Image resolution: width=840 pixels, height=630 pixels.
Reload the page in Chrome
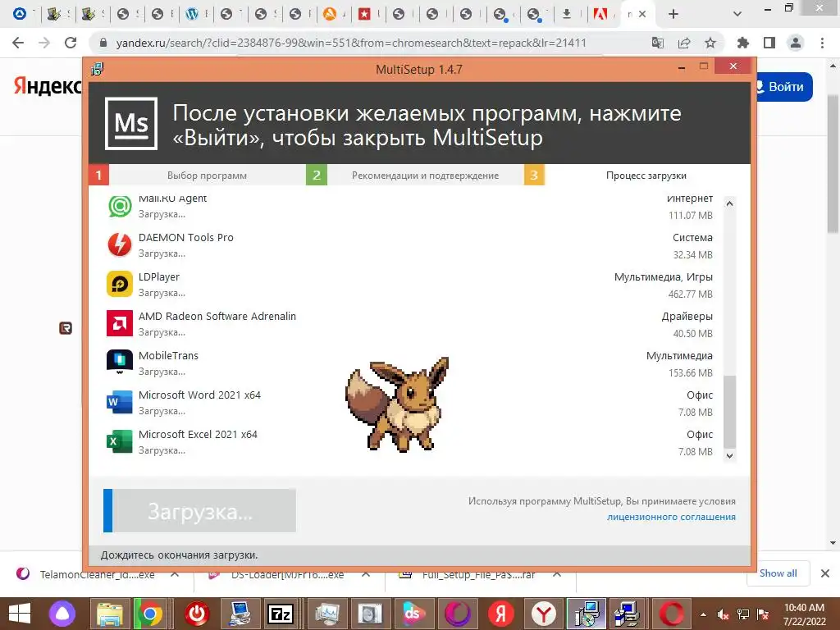click(71, 43)
